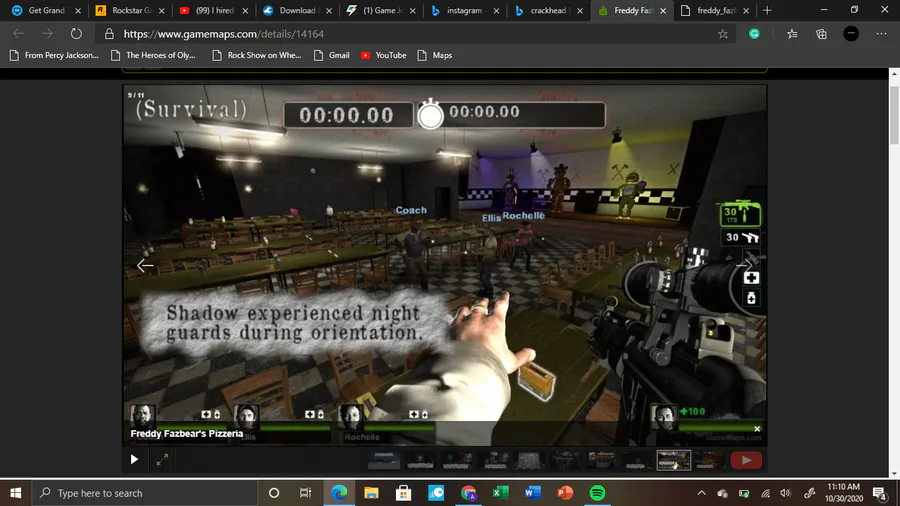Open the YouTube bookmark
The width and height of the screenshot is (900, 506).
(x=383, y=55)
